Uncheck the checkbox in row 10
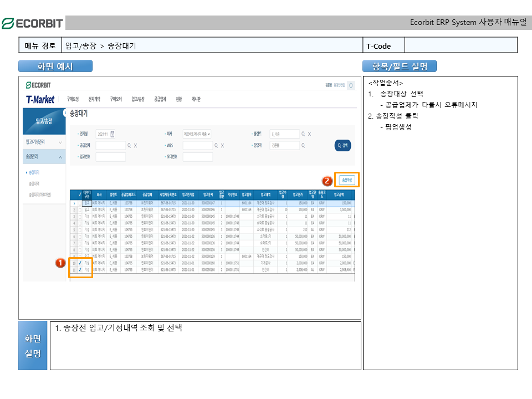 pos(80,263)
